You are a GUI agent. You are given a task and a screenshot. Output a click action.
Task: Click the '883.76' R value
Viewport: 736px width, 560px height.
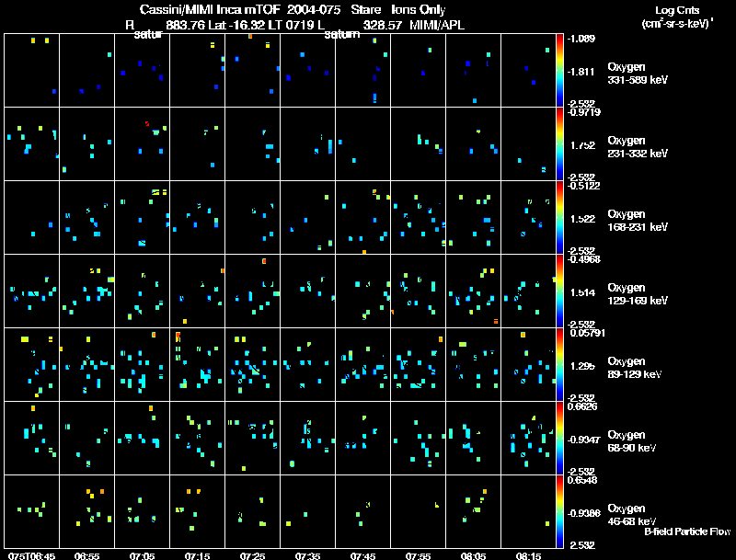point(186,25)
